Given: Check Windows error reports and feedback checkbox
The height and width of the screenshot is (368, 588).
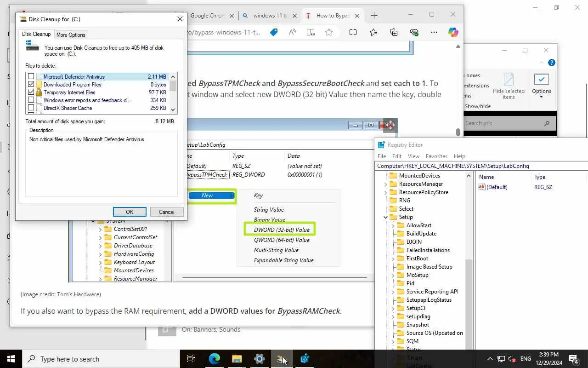Looking at the screenshot, I should 31,100.
